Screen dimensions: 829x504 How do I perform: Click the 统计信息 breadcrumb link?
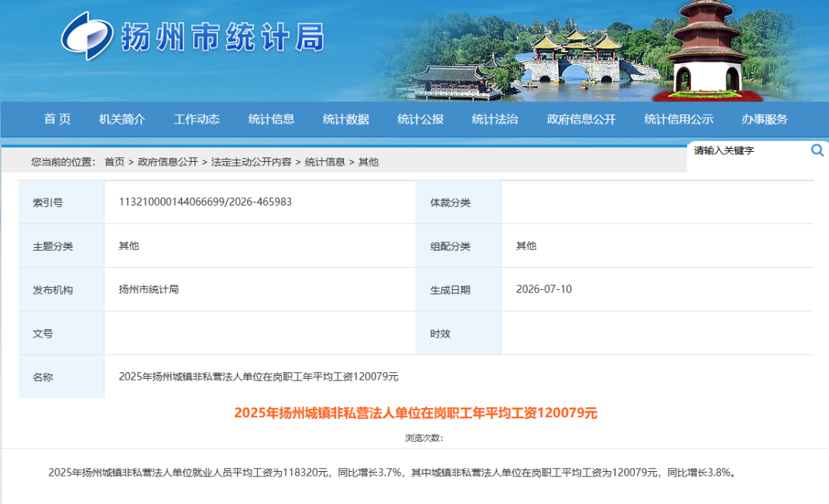click(325, 162)
